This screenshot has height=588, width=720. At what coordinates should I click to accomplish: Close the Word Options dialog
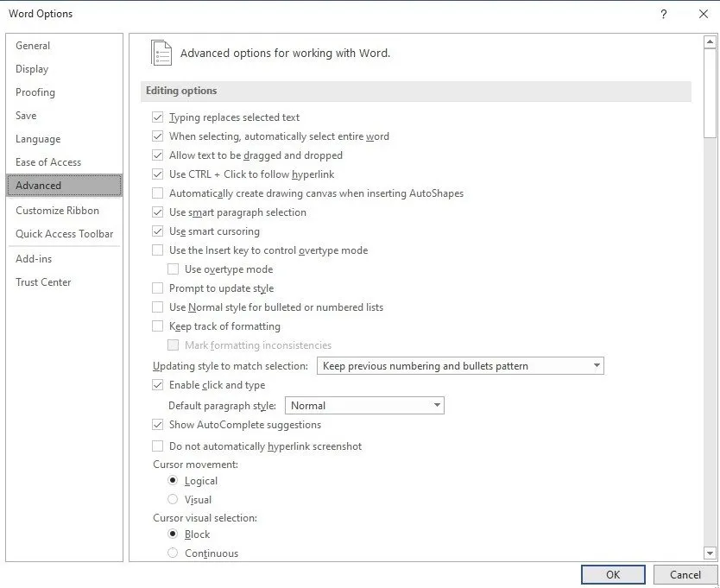[704, 14]
